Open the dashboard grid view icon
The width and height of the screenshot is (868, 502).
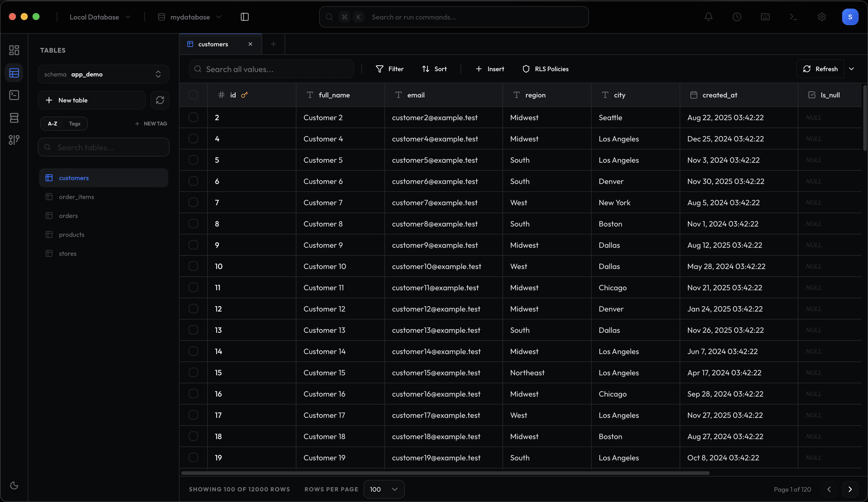coord(14,50)
